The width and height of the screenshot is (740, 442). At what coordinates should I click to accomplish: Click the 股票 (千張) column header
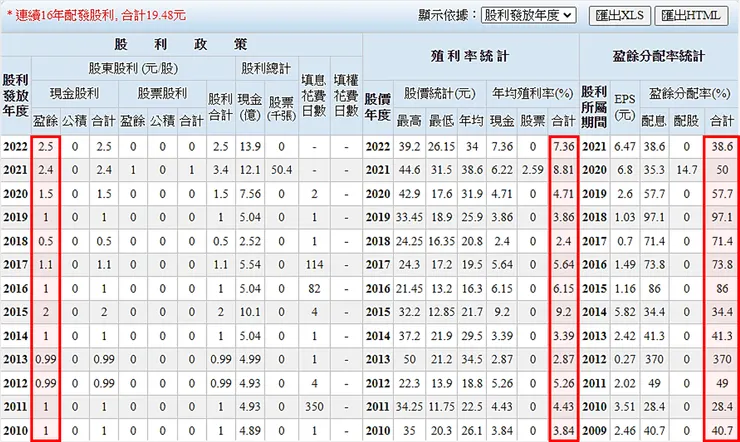[x=281, y=108]
